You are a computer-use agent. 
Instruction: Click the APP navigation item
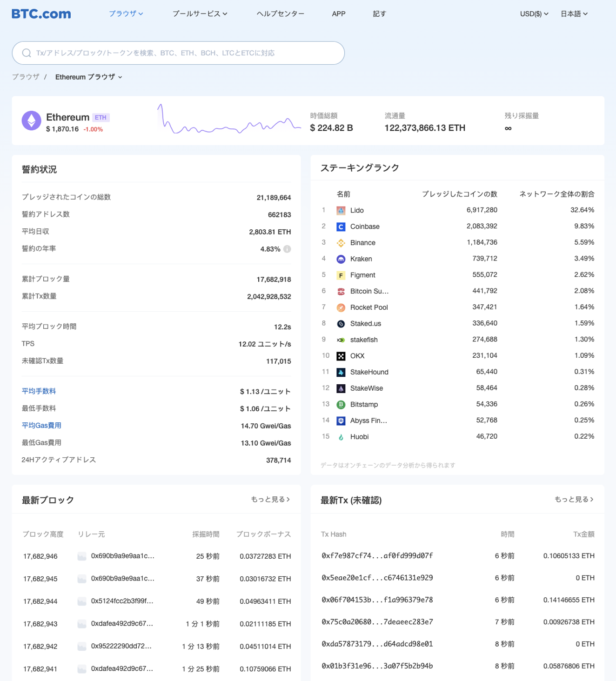(339, 13)
